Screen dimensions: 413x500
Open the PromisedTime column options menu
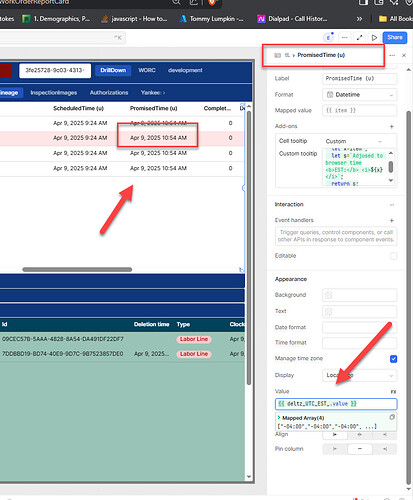click(x=392, y=55)
